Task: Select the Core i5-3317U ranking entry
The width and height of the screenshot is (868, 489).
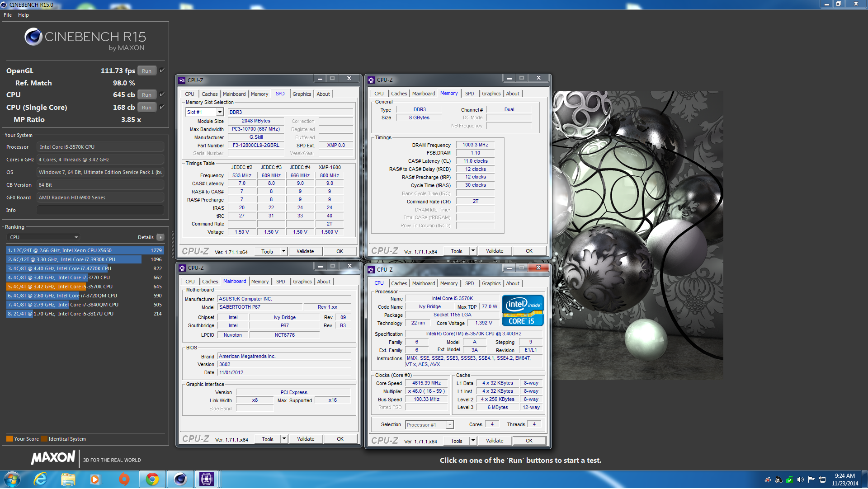Action: coord(85,314)
